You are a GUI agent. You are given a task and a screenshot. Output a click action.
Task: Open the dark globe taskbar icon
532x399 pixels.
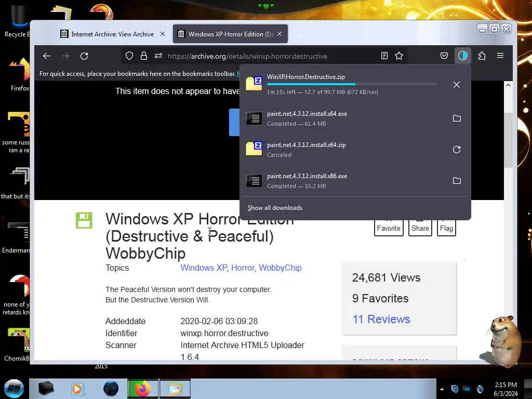pyautogui.click(x=111, y=389)
